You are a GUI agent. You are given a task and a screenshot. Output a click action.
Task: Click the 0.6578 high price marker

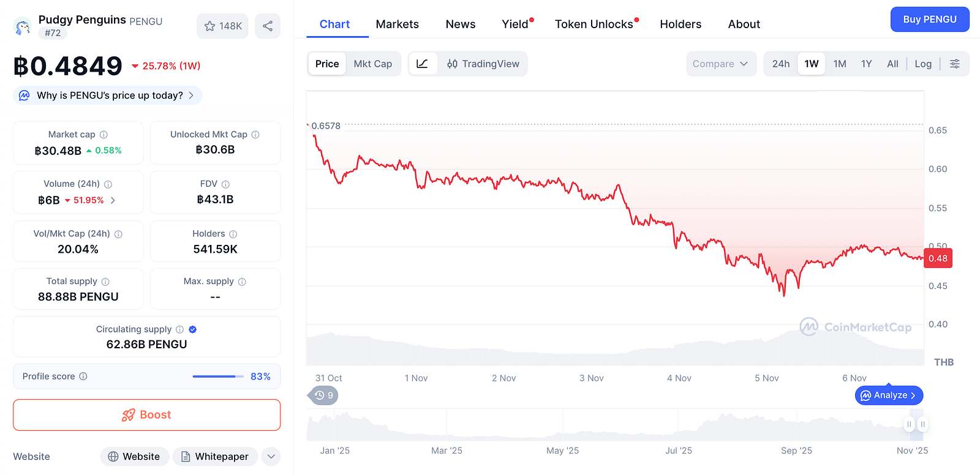click(x=326, y=126)
